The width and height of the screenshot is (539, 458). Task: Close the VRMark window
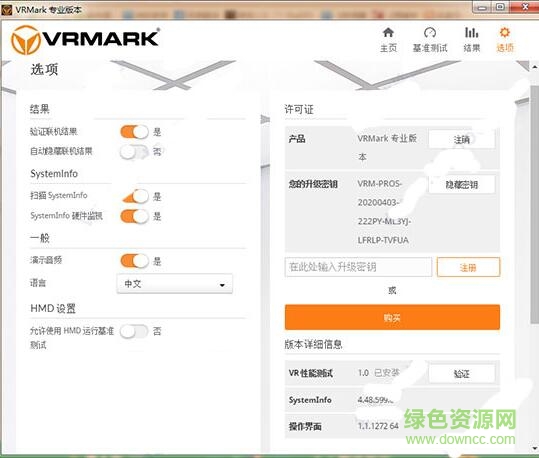point(525,7)
